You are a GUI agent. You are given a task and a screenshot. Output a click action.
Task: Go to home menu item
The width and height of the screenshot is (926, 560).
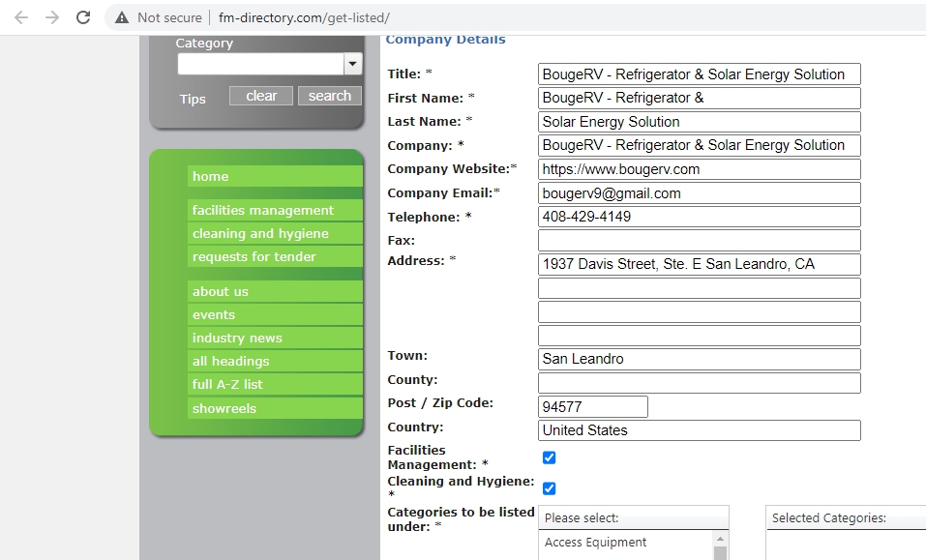(275, 176)
